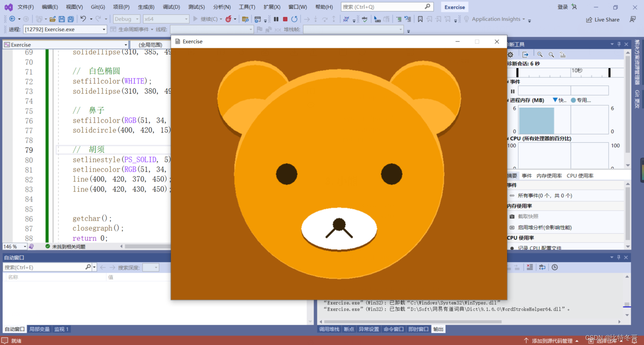
Task: Zoom out on diagnostics timeline
Action: (x=552, y=54)
